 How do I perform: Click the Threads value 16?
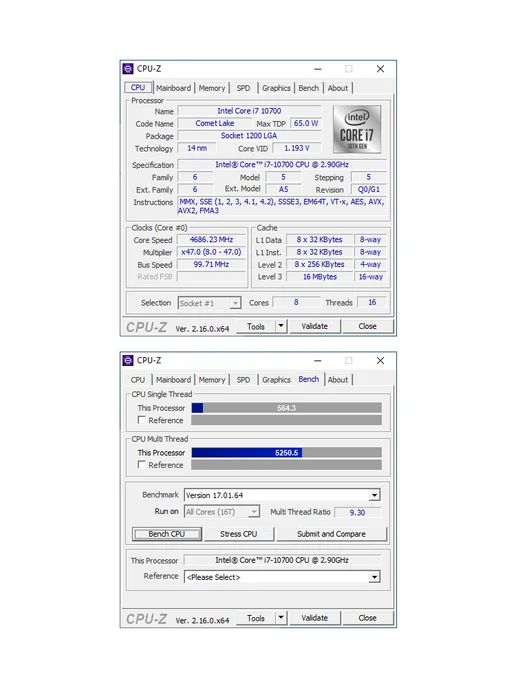(x=372, y=302)
